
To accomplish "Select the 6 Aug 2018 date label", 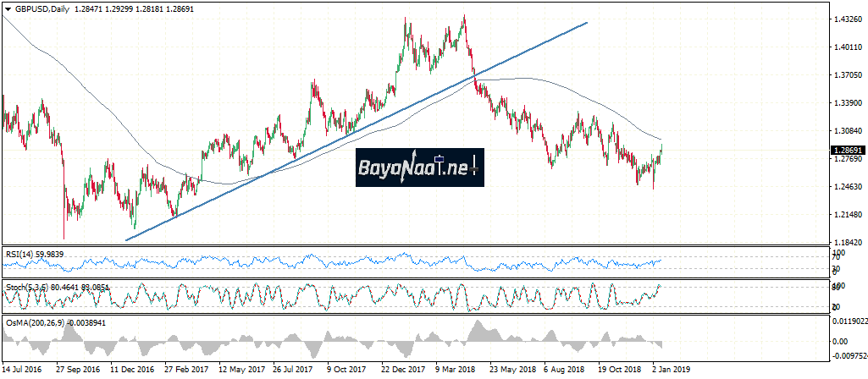I will click(564, 371).
